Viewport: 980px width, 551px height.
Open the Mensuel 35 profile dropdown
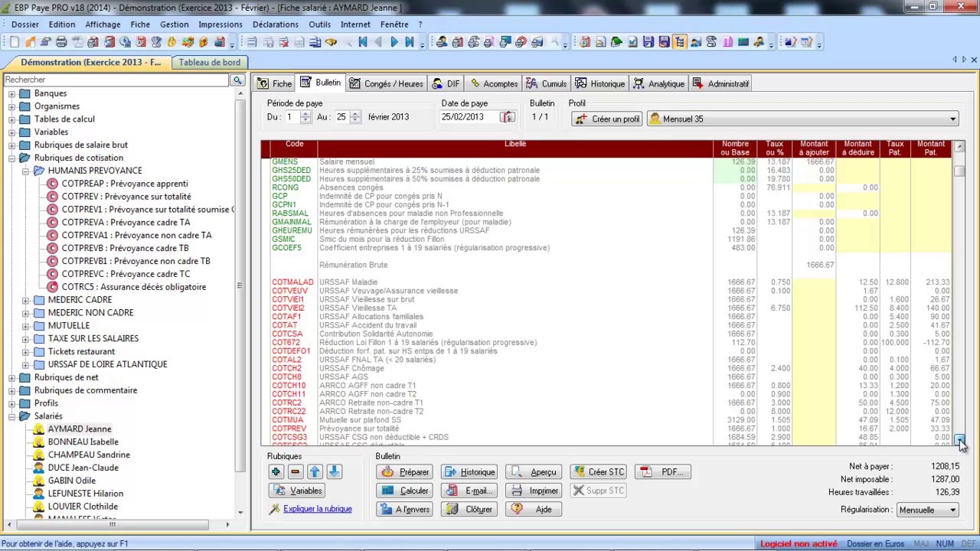tap(953, 119)
